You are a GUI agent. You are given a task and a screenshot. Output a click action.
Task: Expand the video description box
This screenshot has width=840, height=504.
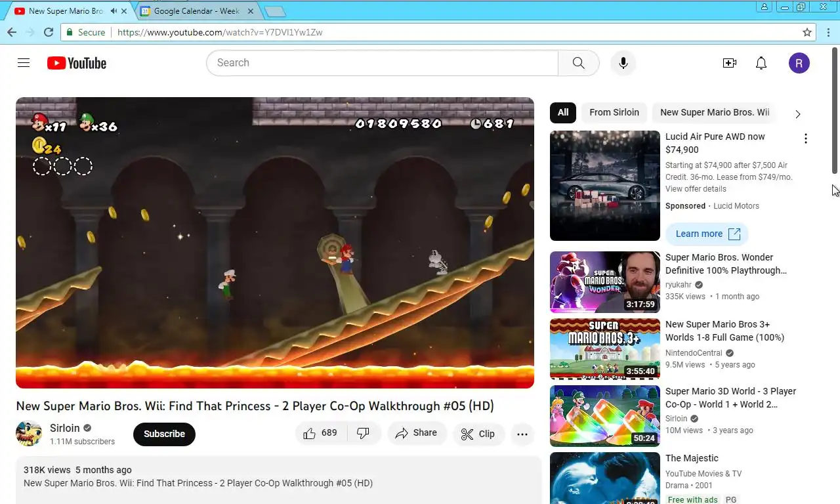(278, 480)
